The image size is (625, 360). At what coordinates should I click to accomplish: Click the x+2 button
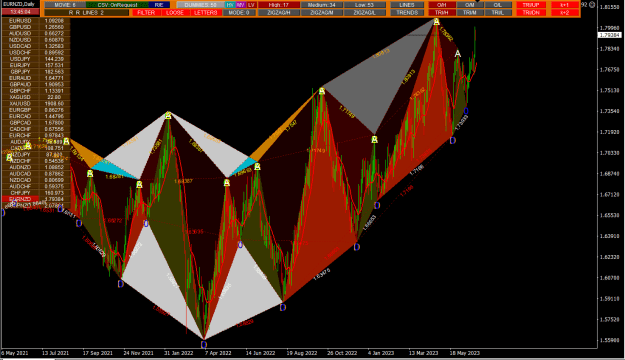coord(564,13)
